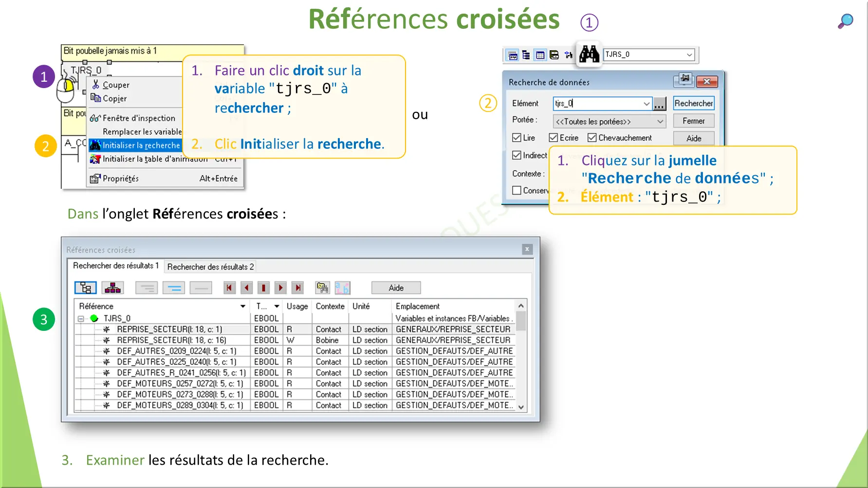The image size is (868, 488).
Task: Uncheck the Ecrire checkbox
Action: (x=554, y=138)
